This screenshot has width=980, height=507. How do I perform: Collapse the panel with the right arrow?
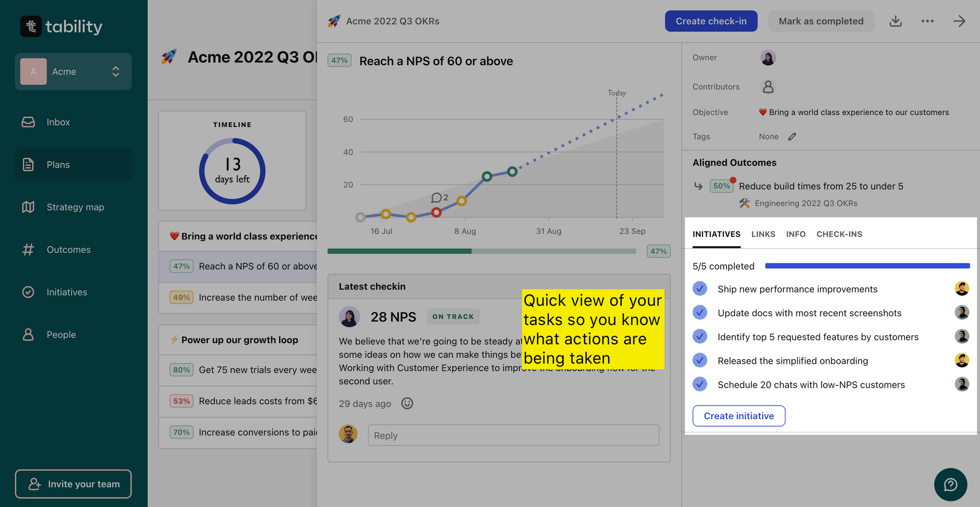coord(959,21)
